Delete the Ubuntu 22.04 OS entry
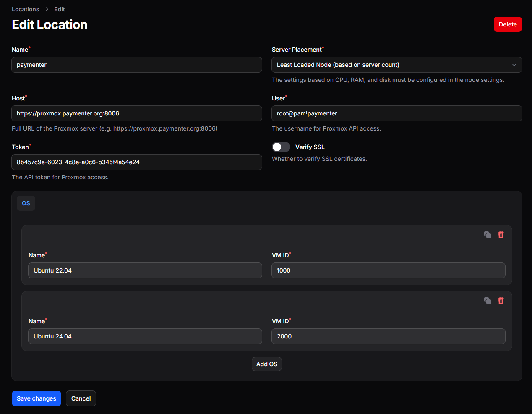This screenshot has height=414, width=532. [501, 235]
